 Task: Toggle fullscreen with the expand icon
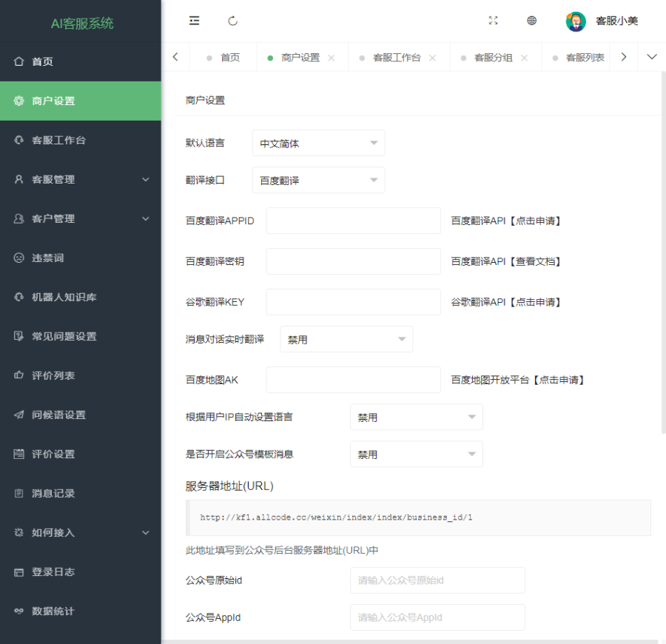(x=493, y=21)
